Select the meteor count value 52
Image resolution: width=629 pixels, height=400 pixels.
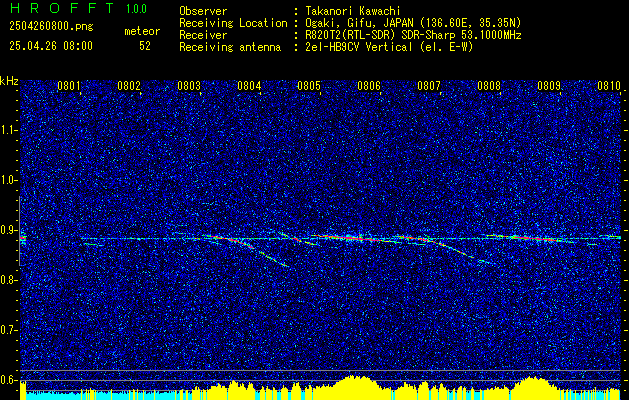[145, 46]
